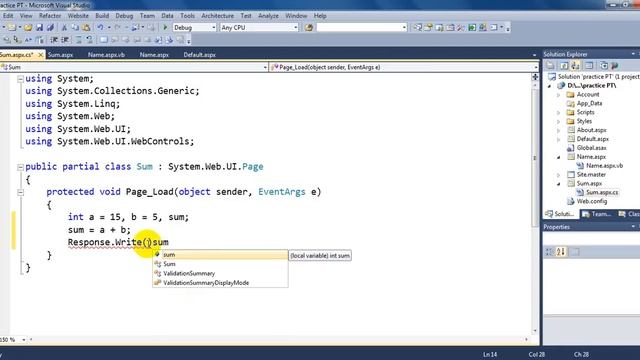The image size is (640, 360).
Task: Close the Sum.aspx.cs tab
Action: [x=40, y=55]
